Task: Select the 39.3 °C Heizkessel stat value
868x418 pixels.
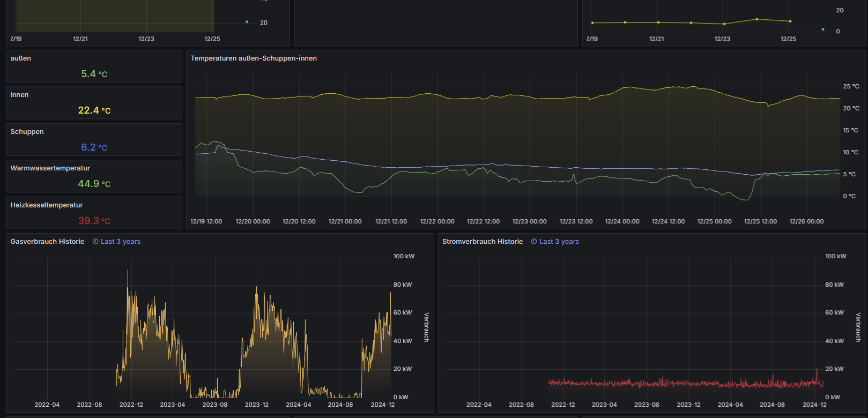Action: pyautogui.click(x=94, y=221)
